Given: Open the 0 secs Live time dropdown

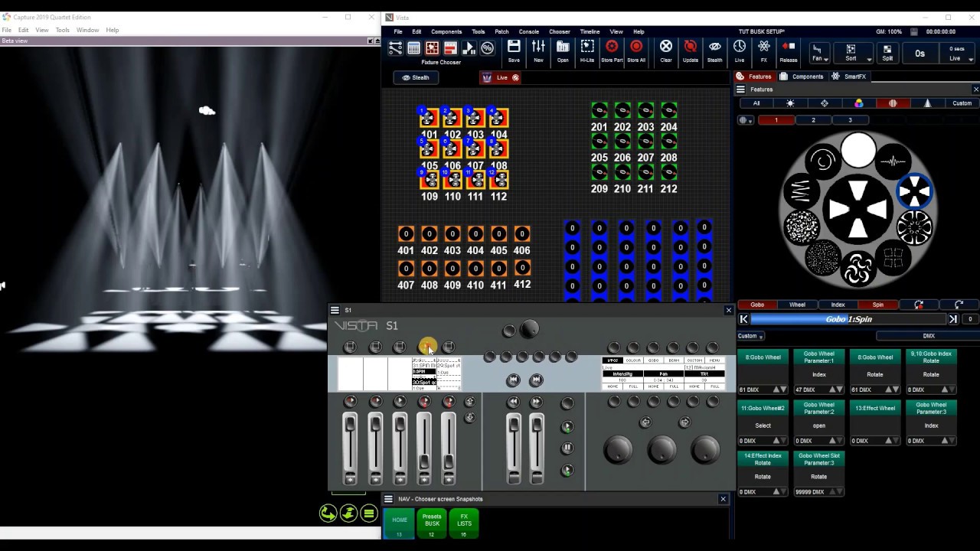Looking at the screenshot, I should point(957,53).
